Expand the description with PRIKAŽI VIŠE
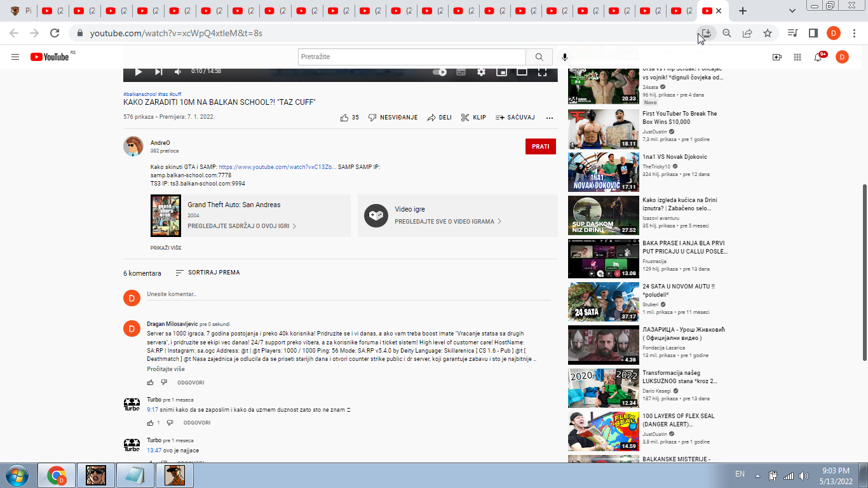Screen dimensions: 868x488 (x=166, y=248)
